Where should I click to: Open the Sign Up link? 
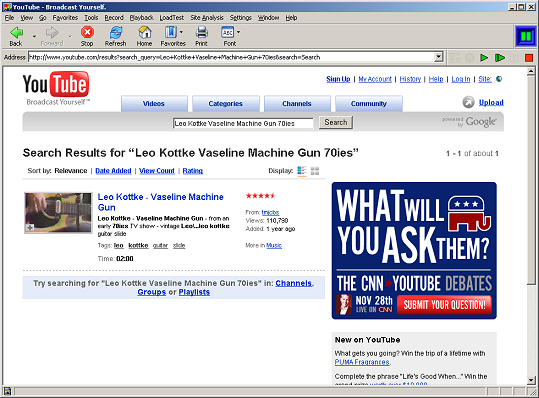[x=338, y=79]
